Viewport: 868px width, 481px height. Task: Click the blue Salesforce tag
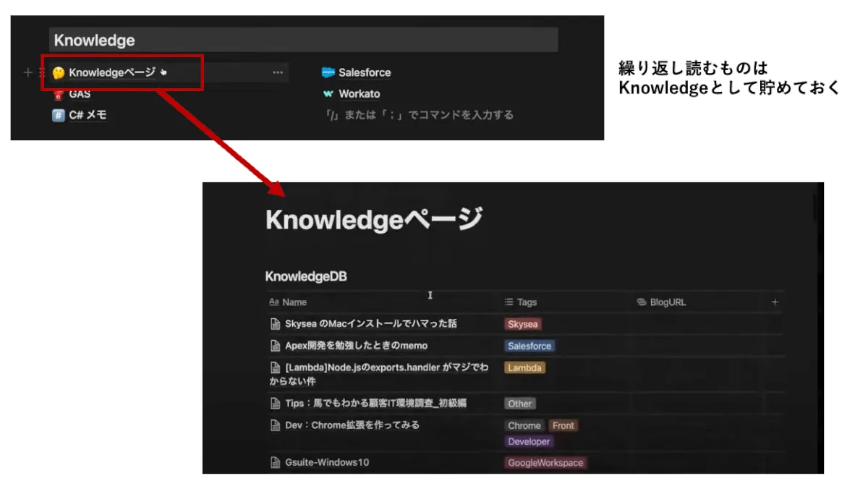pyautogui.click(x=529, y=346)
